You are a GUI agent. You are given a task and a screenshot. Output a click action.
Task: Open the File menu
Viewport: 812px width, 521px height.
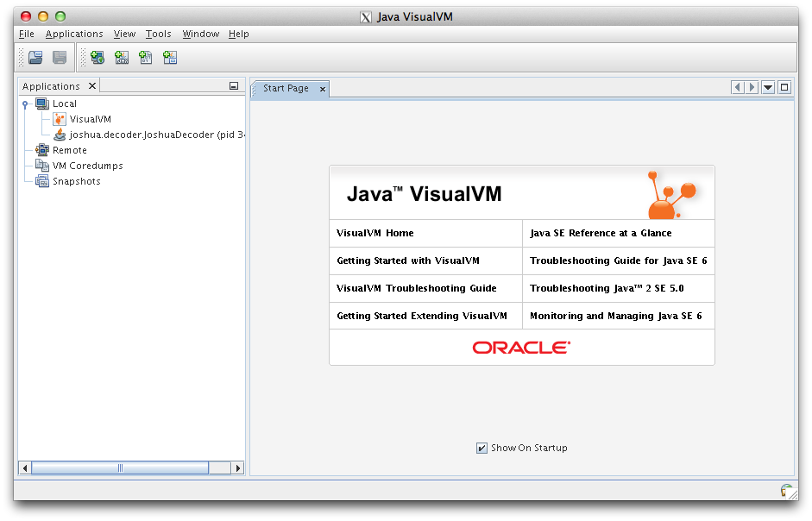(x=27, y=35)
